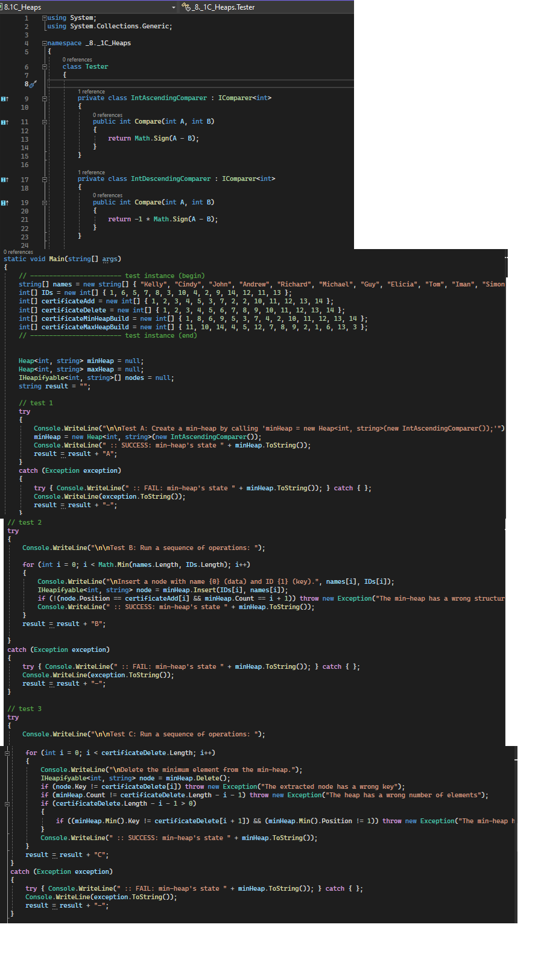
Task: Click 'Math.Min(names.Length, IDs.Length)' in for loop
Action: (163, 564)
